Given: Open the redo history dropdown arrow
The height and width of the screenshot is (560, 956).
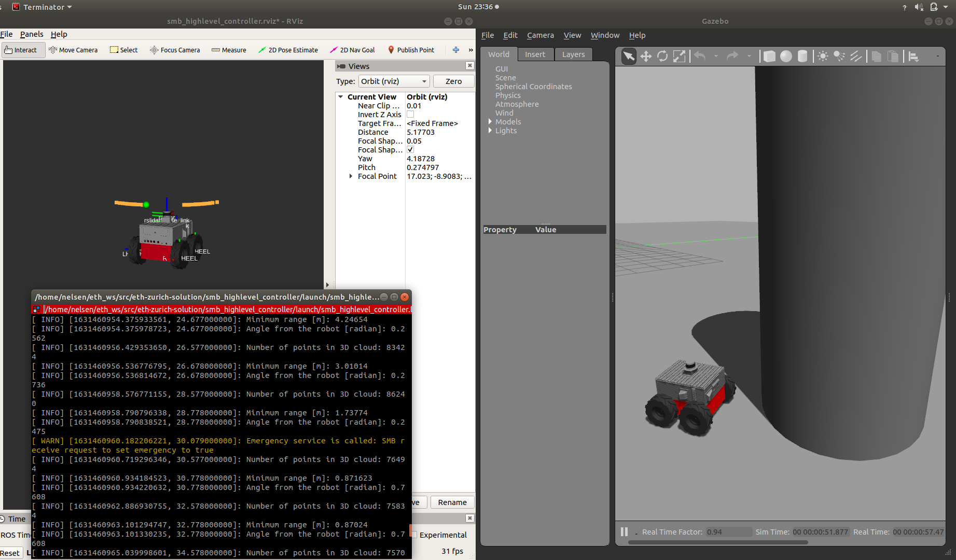Looking at the screenshot, I should click(749, 56).
